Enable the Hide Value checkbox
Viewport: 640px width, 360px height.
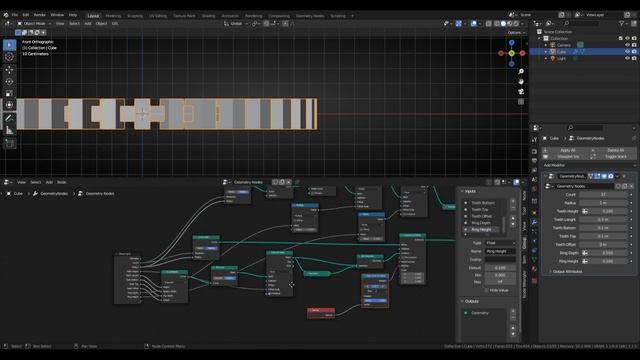(487, 290)
